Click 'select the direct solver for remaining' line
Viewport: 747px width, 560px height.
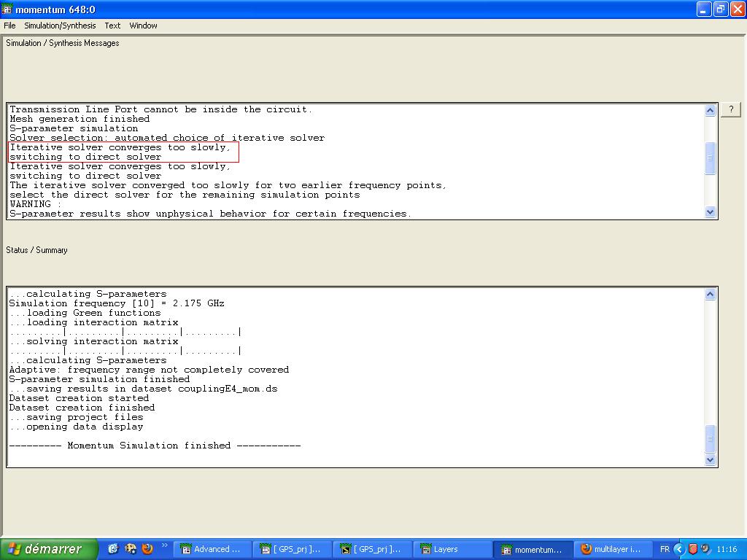tap(185, 195)
